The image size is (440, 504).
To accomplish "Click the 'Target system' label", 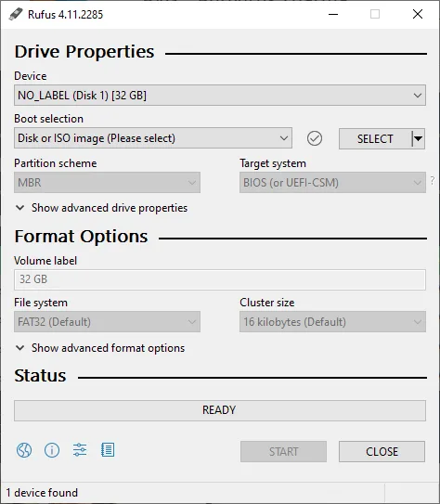I will click(x=273, y=163).
